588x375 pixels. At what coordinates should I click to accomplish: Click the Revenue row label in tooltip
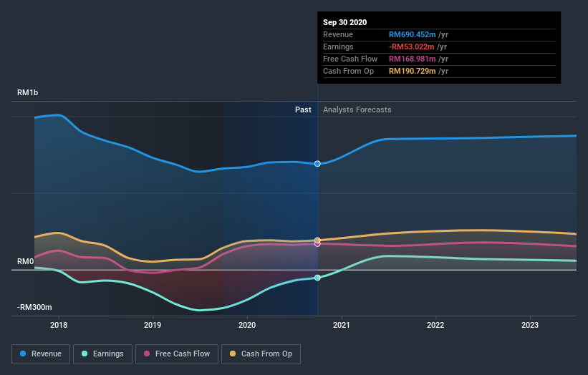click(338, 34)
